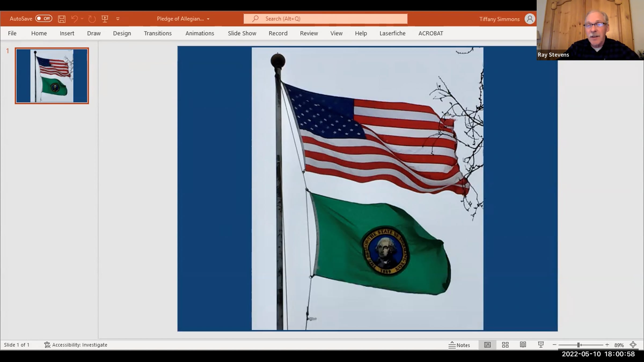This screenshot has width=644, height=362.
Task: Switch to Slide Sorter view icon
Action: [505, 345]
